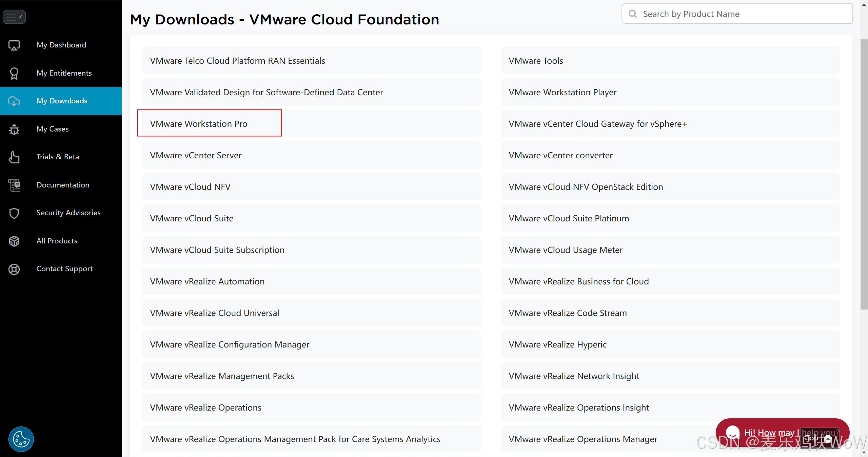The height and width of the screenshot is (457, 868).
Task: Click the My Downloads cloud icon
Action: 14,101
